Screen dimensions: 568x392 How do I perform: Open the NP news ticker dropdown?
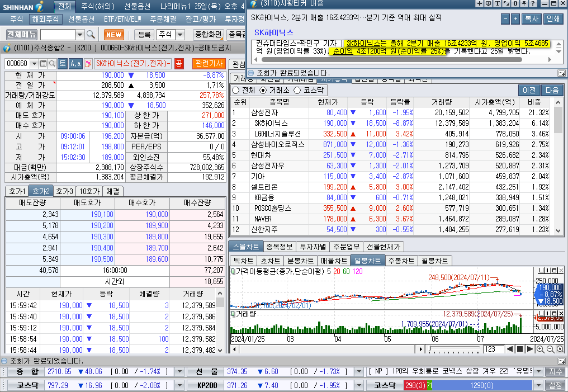point(539,372)
